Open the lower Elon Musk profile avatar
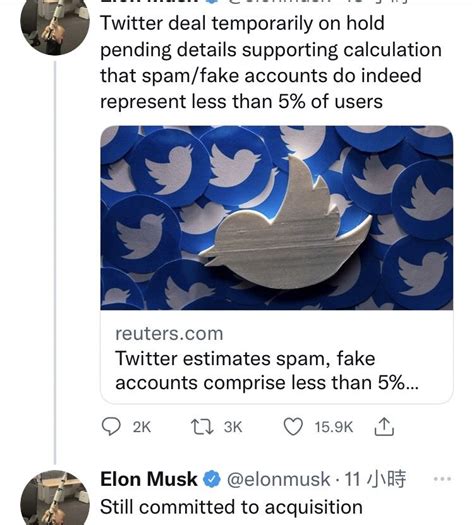 (x=55, y=498)
